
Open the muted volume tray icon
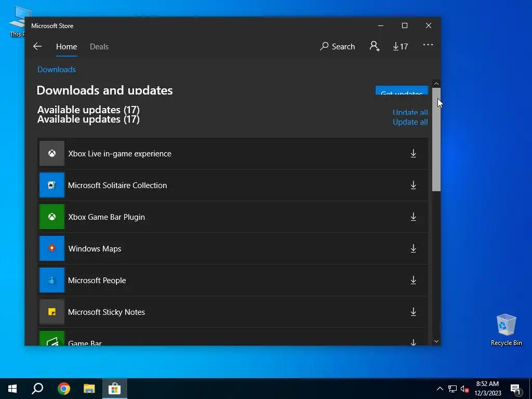465,389
